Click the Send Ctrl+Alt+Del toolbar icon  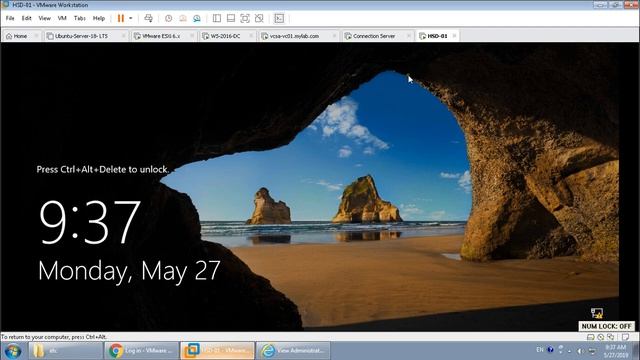pyautogui.click(x=148, y=18)
